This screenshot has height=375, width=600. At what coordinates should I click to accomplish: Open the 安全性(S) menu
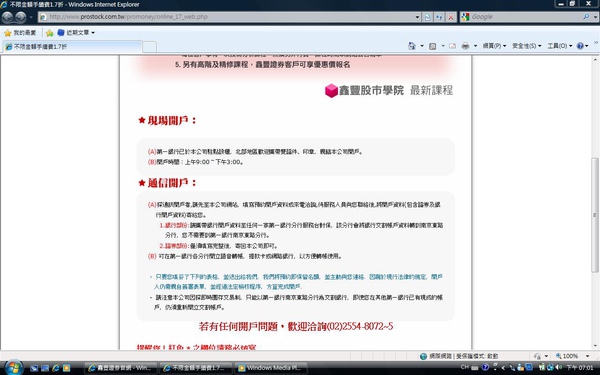527,46
